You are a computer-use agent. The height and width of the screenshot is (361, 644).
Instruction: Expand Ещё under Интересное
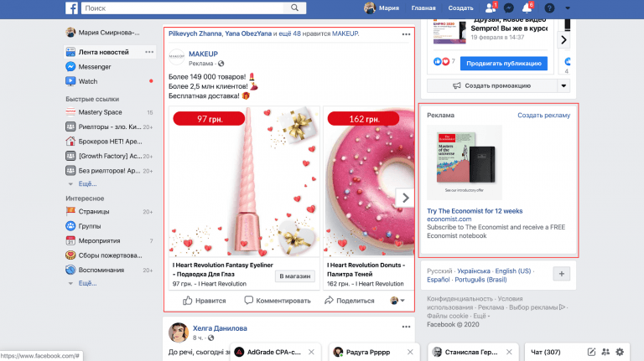(87, 283)
